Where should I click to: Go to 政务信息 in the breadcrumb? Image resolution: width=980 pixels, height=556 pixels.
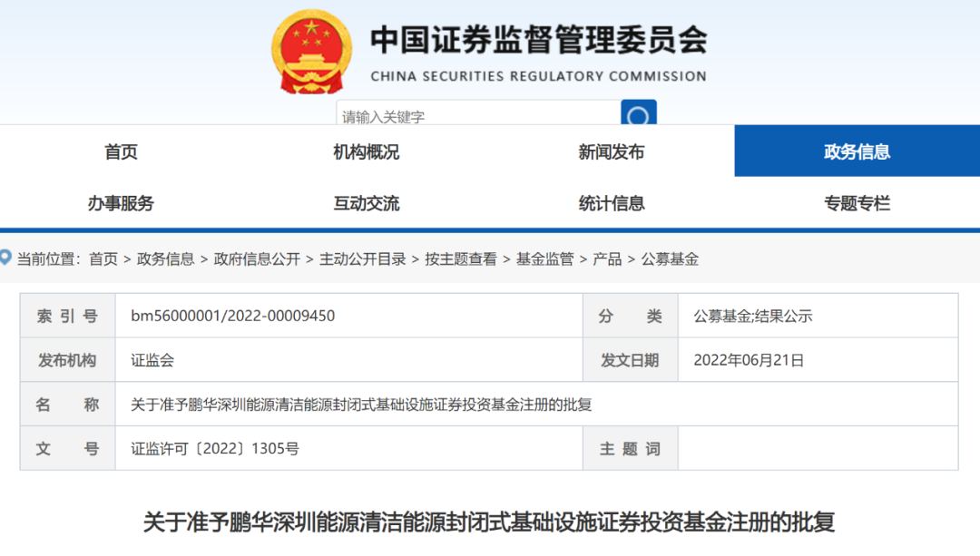166,259
